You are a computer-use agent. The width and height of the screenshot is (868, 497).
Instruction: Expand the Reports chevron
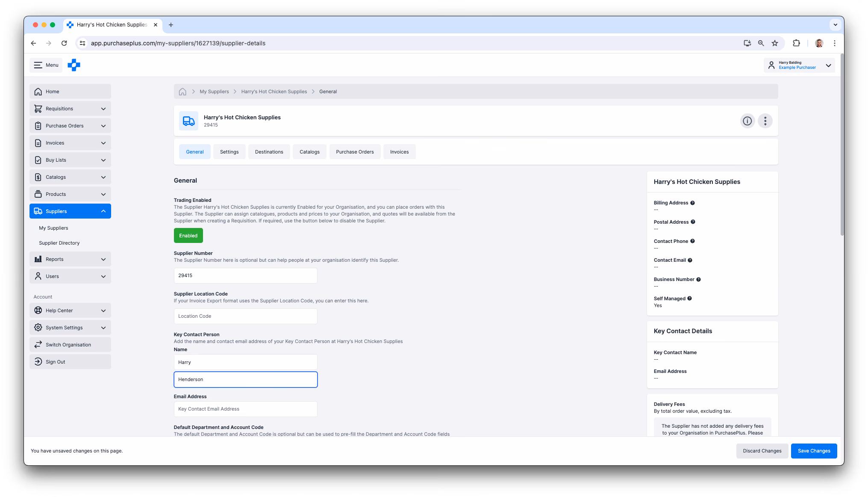103,259
